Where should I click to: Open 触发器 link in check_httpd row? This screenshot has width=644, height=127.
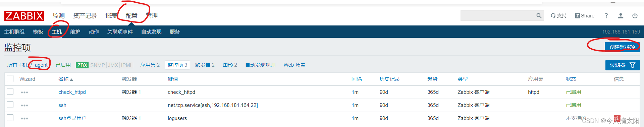click(129, 92)
